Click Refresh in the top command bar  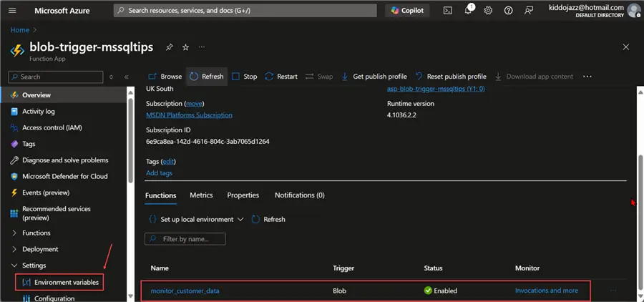[x=207, y=77]
